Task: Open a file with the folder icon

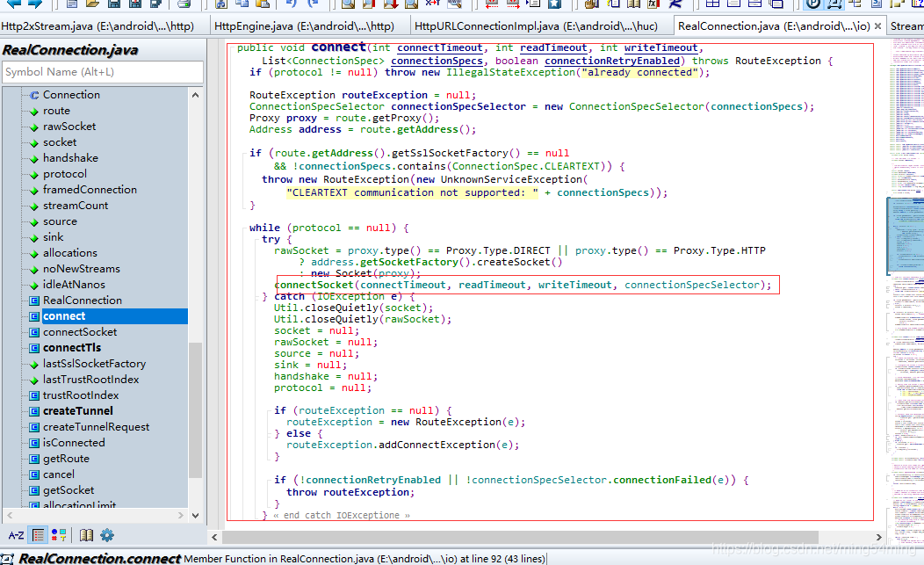Action: click(92, 4)
